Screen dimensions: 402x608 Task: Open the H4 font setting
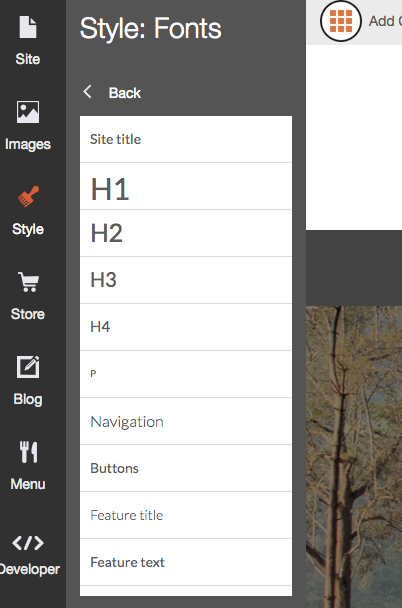(186, 327)
